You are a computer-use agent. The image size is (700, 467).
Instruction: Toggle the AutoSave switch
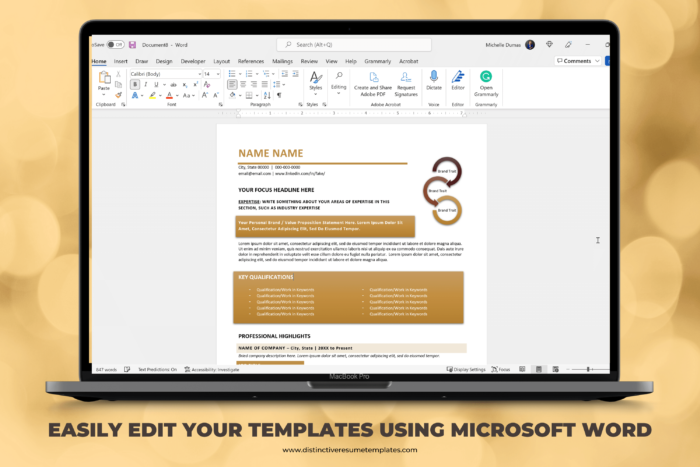(x=115, y=45)
